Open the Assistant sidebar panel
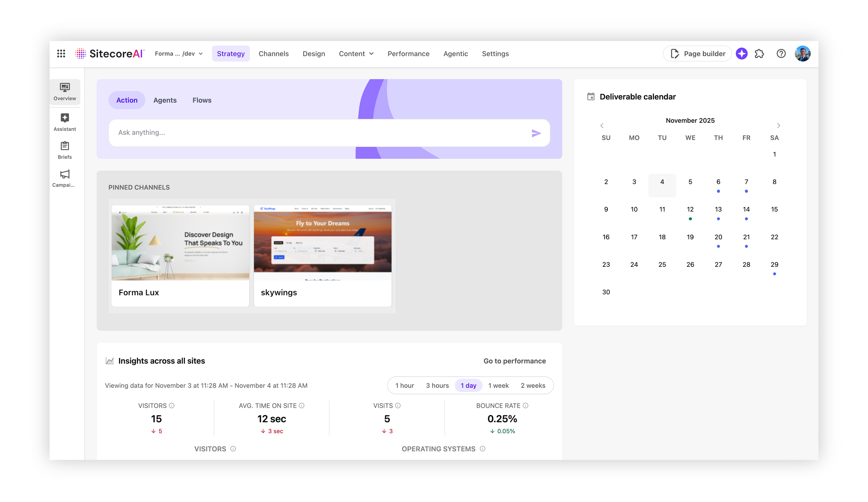 [x=65, y=122]
